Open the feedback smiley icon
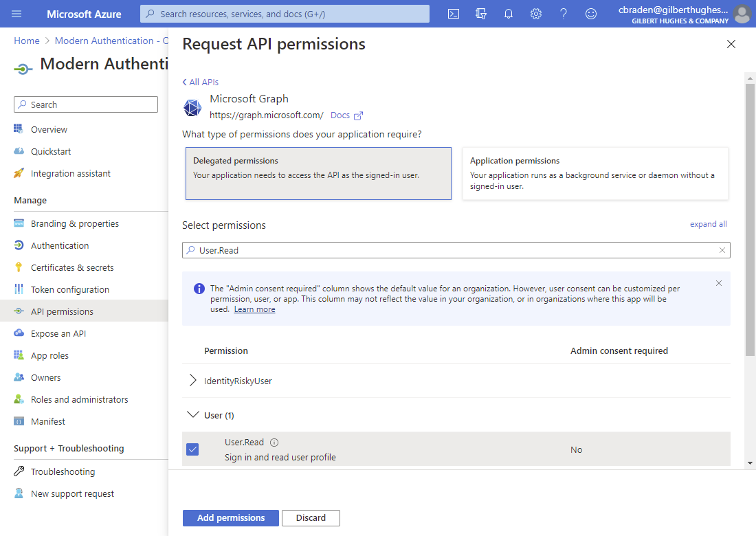This screenshot has height=536, width=756. pos(590,14)
